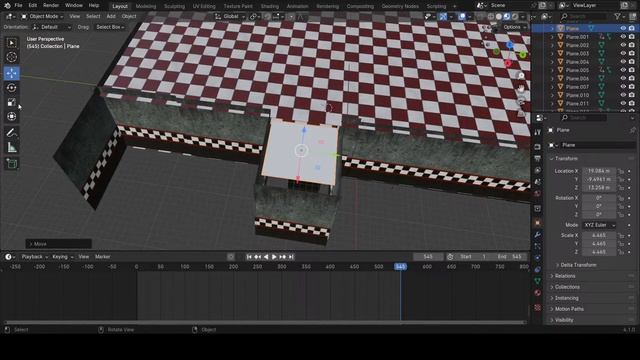Activate the Transform tool
This screenshot has width=640, height=360.
pyautogui.click(x=12, y=117)
